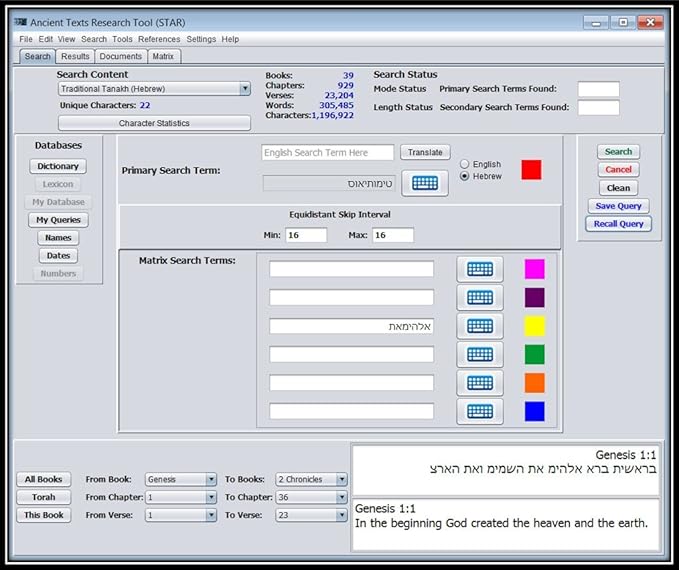Click the STAR application title bar icon
679x570 pixels.
pos(20,21)
